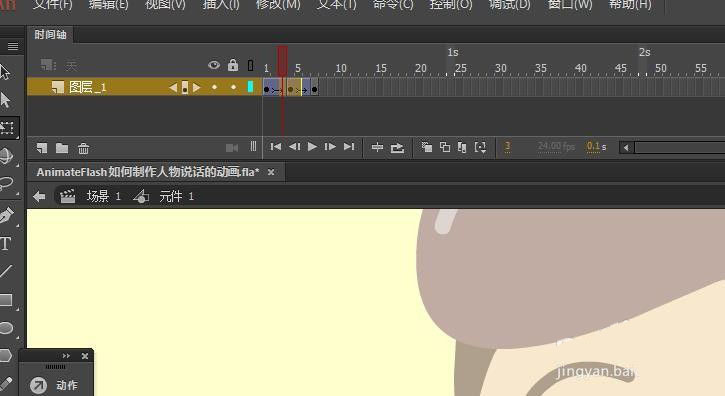Click the 动作 panel label
Viewport: 725px width, 396px height.
[67, 385]
